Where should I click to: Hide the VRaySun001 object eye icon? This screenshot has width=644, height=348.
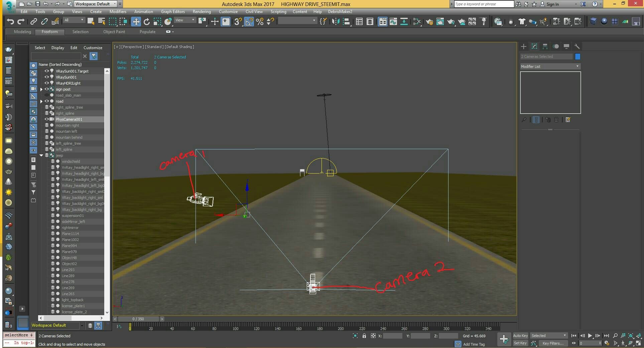[47, 77]
